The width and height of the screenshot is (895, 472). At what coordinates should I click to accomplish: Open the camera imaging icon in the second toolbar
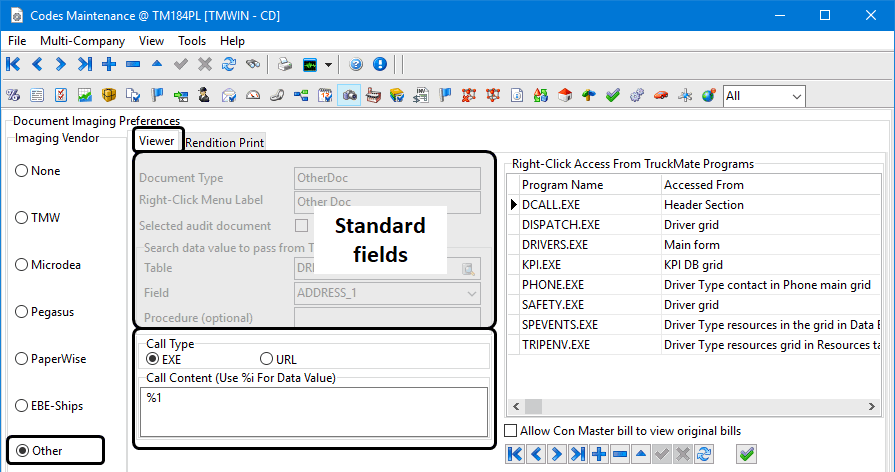[350, 96]
